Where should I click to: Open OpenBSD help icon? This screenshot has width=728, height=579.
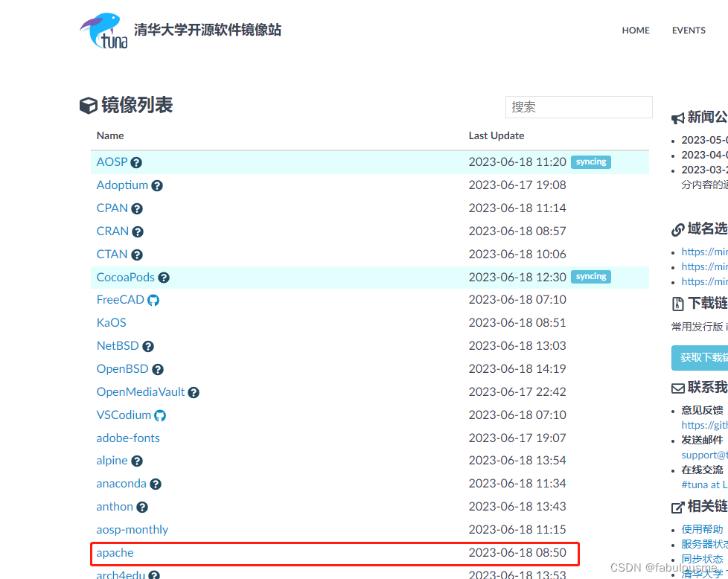click(158, 370)
